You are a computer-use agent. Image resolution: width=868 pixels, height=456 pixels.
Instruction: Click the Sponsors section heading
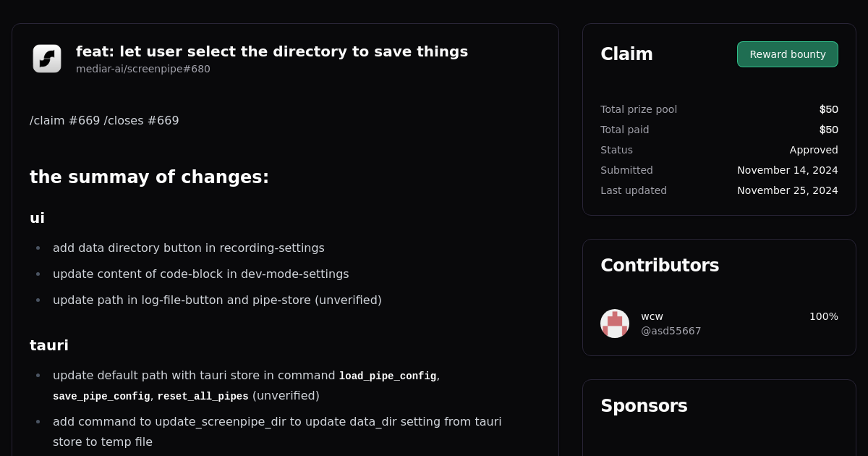[644, 406]
